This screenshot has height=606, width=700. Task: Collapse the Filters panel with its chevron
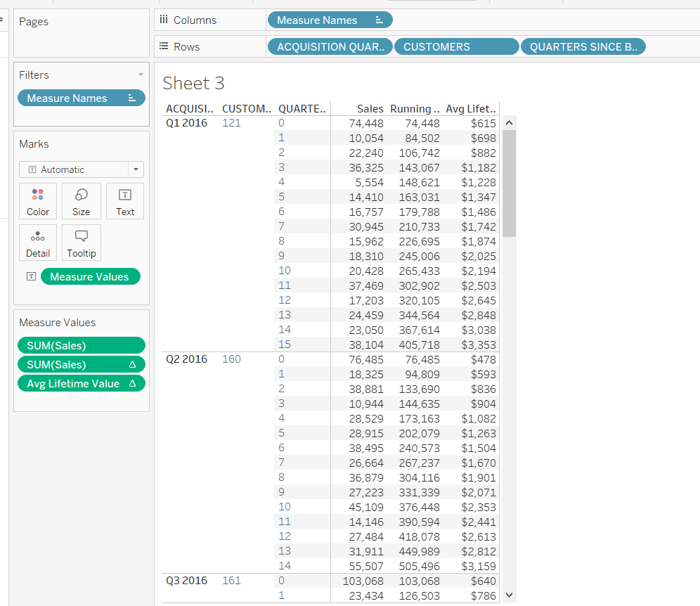tap(142, 75)
